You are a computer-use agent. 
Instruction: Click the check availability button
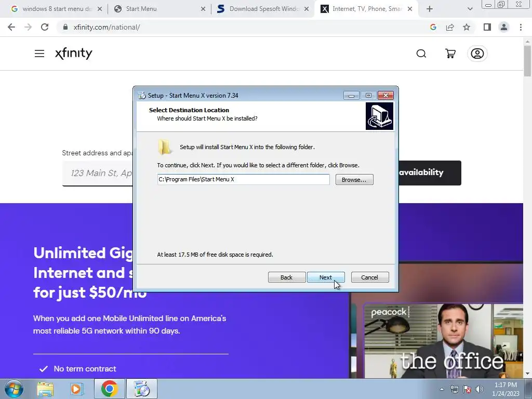click(430, 172)
